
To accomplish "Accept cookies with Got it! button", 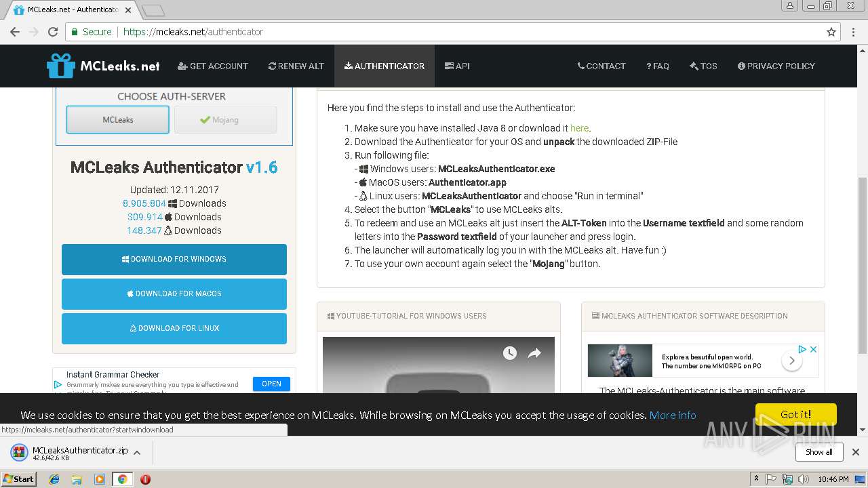I will point(796,415).
